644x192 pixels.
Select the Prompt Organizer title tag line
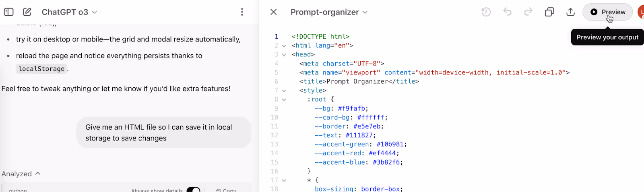pyautogui.click(x=359, y=81)
